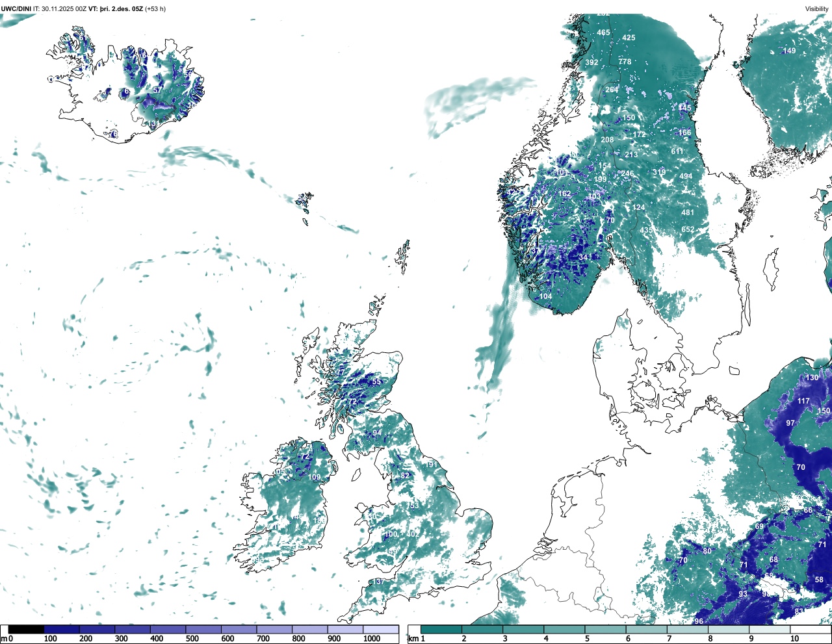The image size is (832, 644).
Task: Click the '800' label on the metre scale
Action: pos(298,639)
